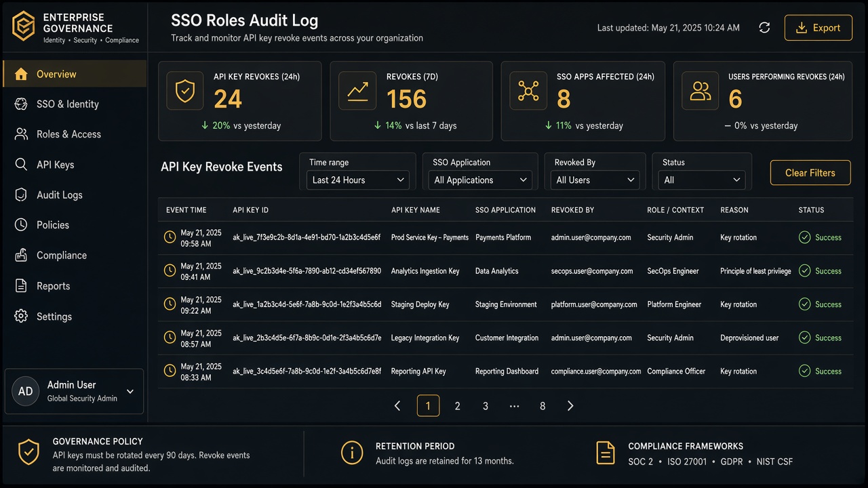Open the Revoked By All Users dropdown
This screenshot has height=488, width=868.
(595, 180)
